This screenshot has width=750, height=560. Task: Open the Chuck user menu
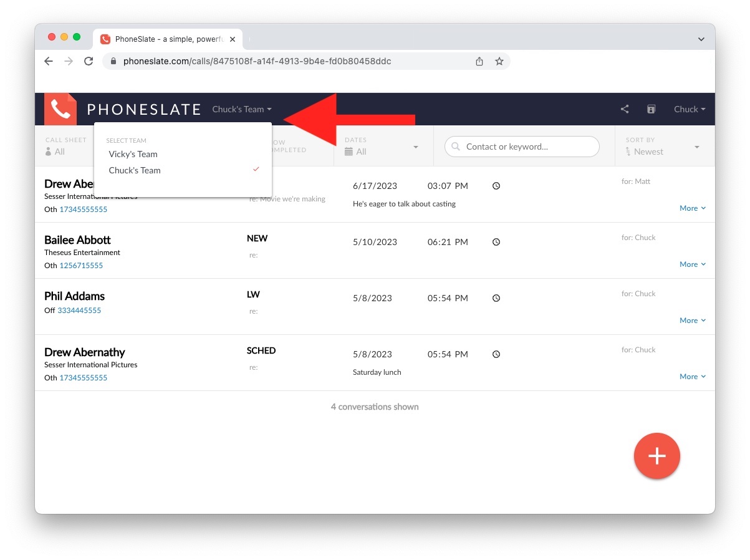coord(690,109)
